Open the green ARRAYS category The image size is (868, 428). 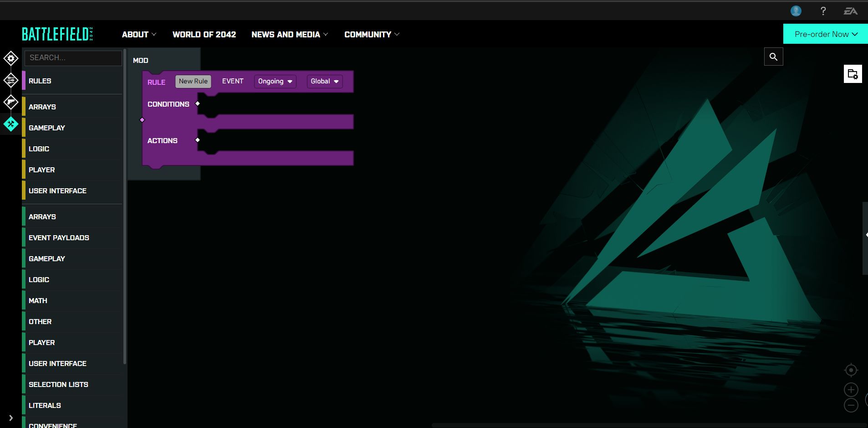72,217
